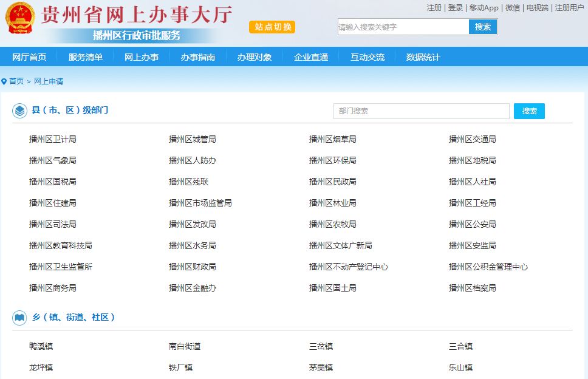Select 播州区不动产登记中心 link
588x379 pixels.
[349, 267]
